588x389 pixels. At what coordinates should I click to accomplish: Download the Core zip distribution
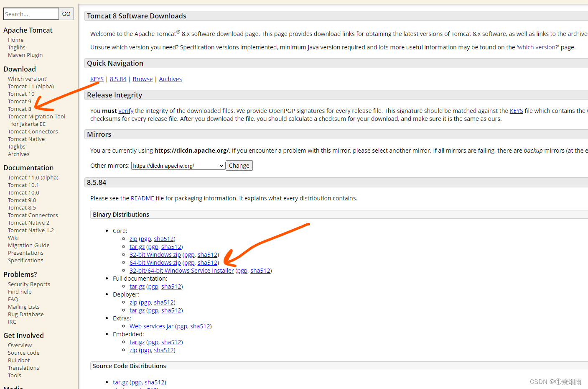[x=133, y=239]
